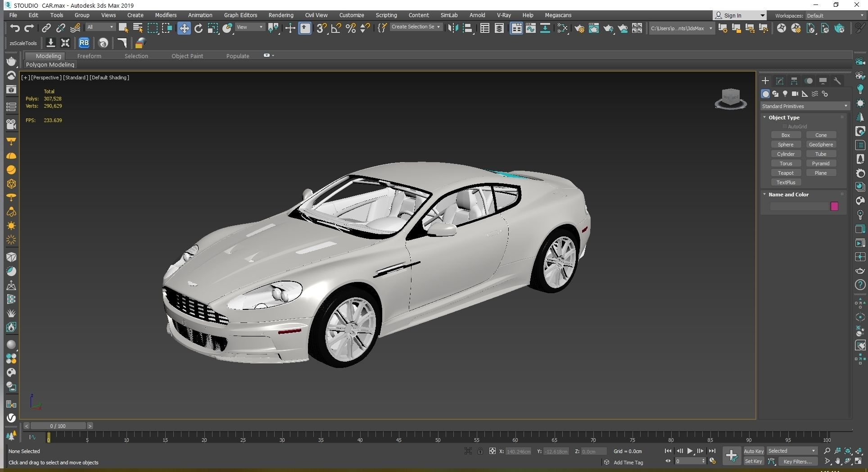Click the Bind to Space Warp icon
Viewport: 868px width, 472px height.
pyautogui.click(x=75, y=28)
